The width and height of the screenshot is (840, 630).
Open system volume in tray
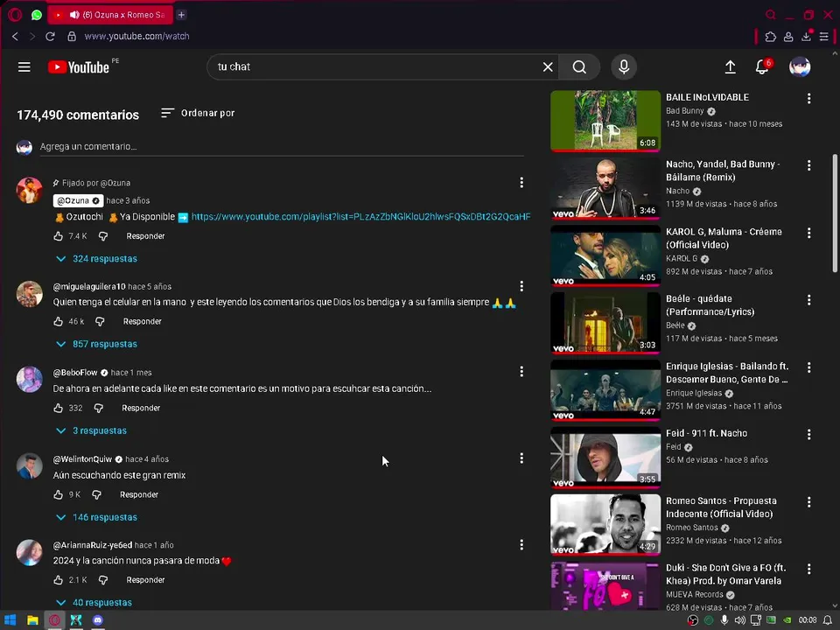pos(740,619)
